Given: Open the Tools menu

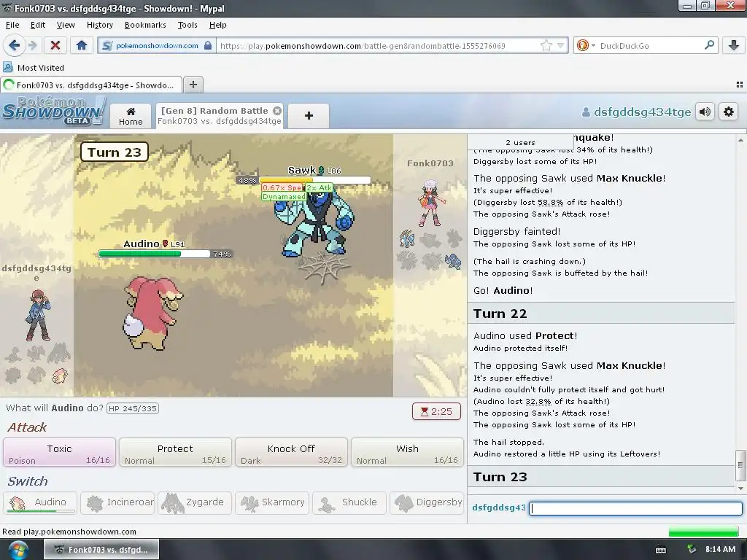Looking at the screenshot, I should tap(187, 25).
